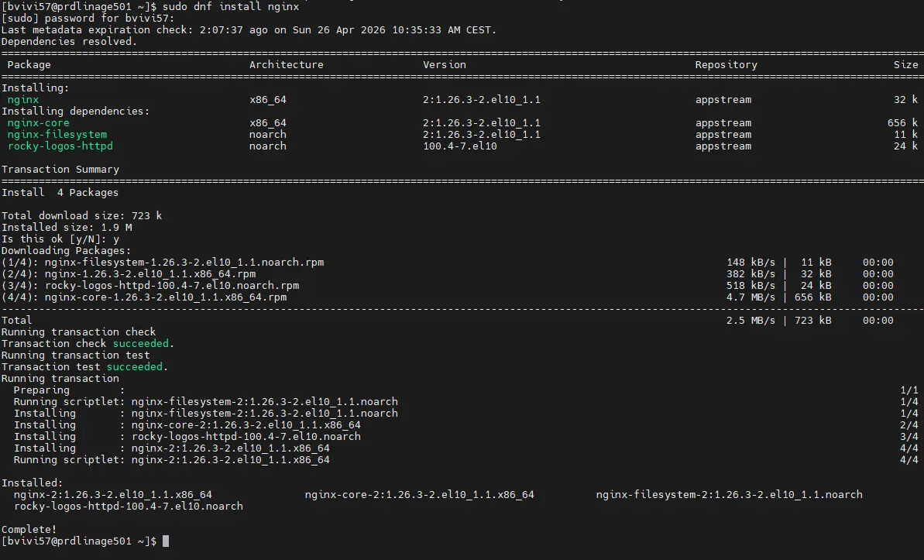Screen dimensions: 924x560
Task: Click the 'Installing:' section label
Action: coord(36,88)
